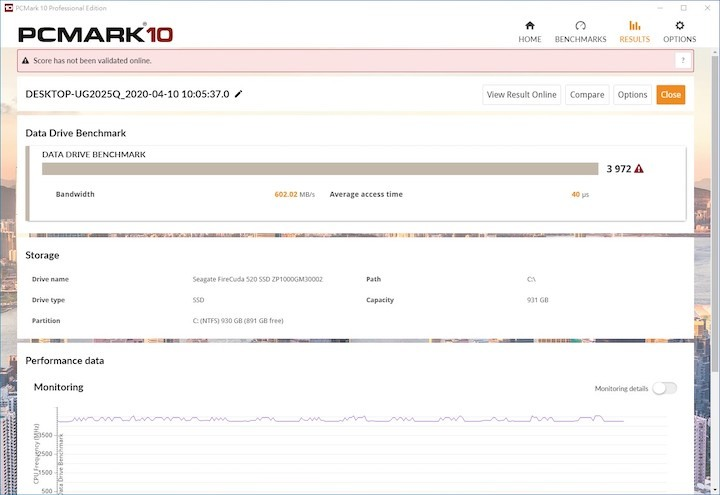Click the red warning icon beside score 3 972
The height and width of the screenshot is (495, 720).
click(x=639, y=169)
